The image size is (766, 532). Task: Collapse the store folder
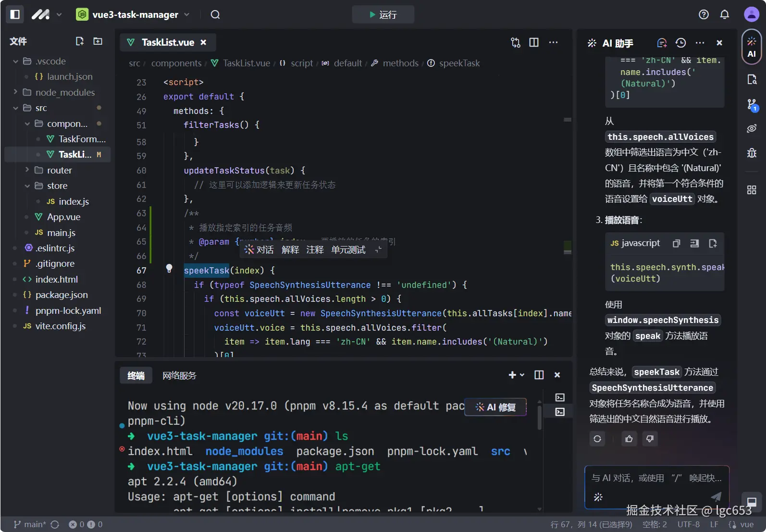pyautogui.click(x=27, y=186)
